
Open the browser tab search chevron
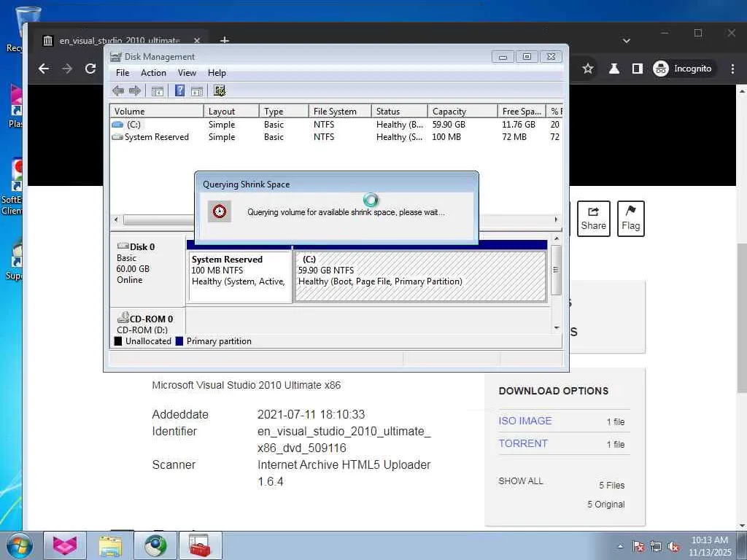627,41
